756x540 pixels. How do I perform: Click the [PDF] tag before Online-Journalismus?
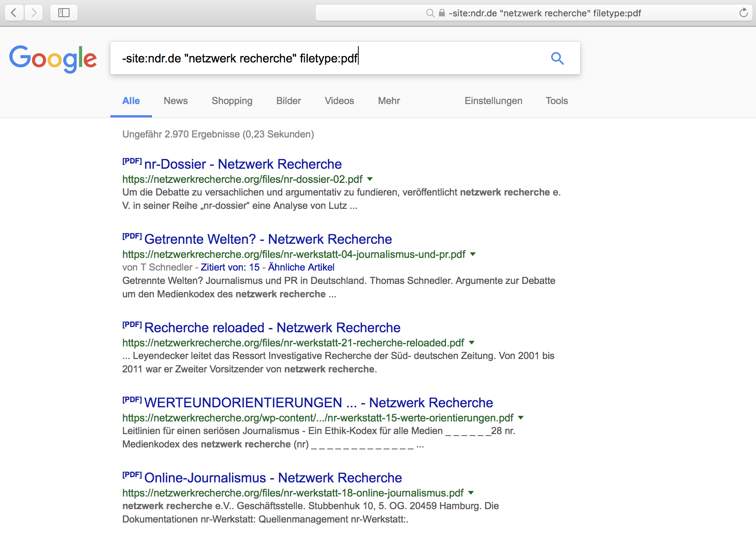tap(132, 475)
